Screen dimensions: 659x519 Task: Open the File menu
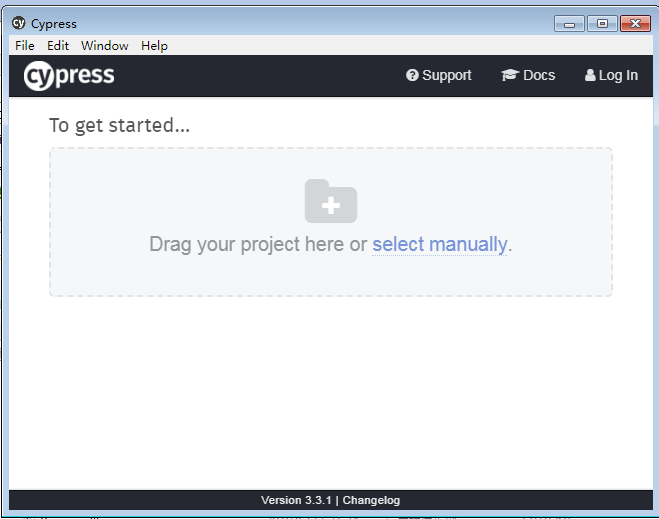tap(25, 45)
